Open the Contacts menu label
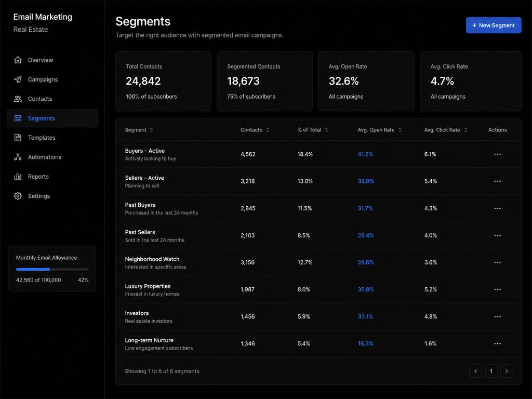532x399 pixels. point(40,99)
